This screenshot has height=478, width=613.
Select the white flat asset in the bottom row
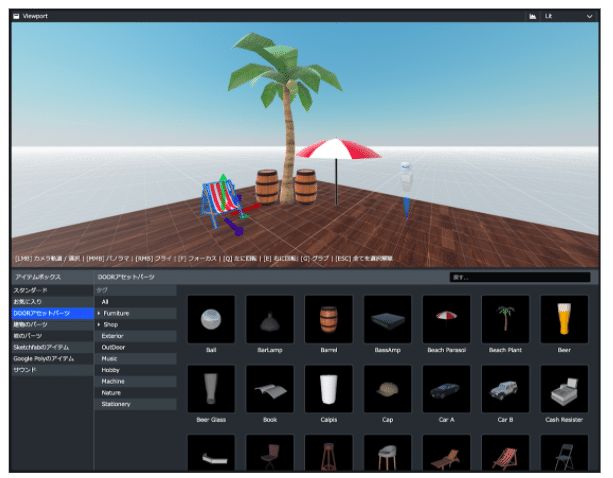[211, 453]
